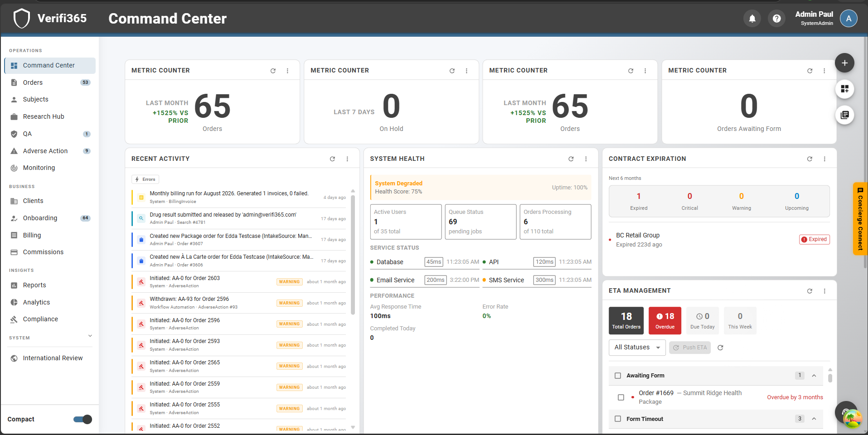The width and height of the screenshot is (868, 435).
Task: Refresh the ETA Management panel header
Action: coord(810,291)
